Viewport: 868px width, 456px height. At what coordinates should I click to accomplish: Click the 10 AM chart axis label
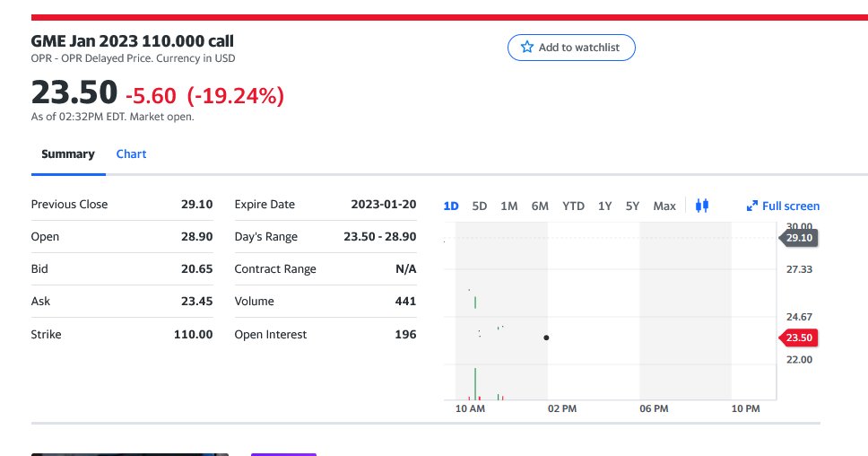tap(470, 408)
